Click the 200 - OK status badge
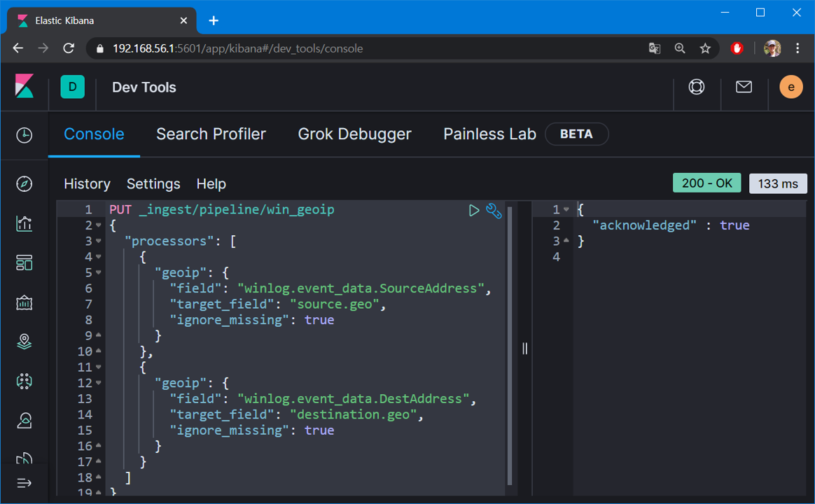 point(706,183)
